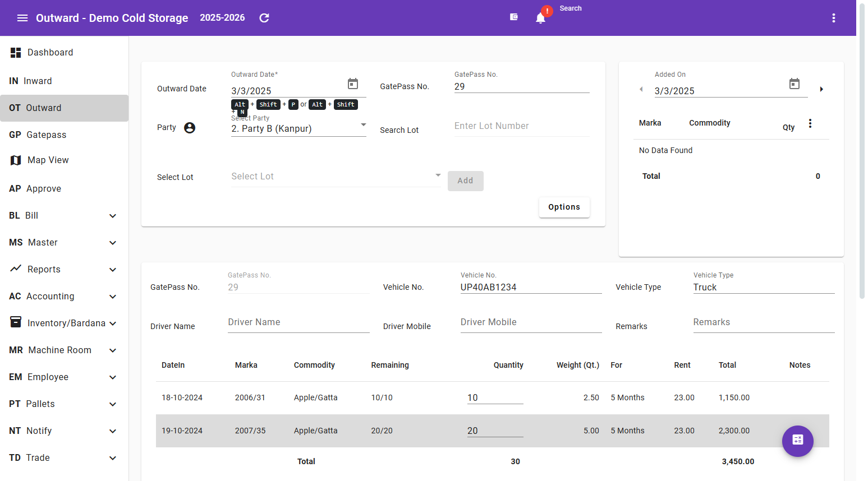Click the refresh icon beside 2025-2026
The width and height of the screenshot is (868, 481).
click(x=264, y=18)
